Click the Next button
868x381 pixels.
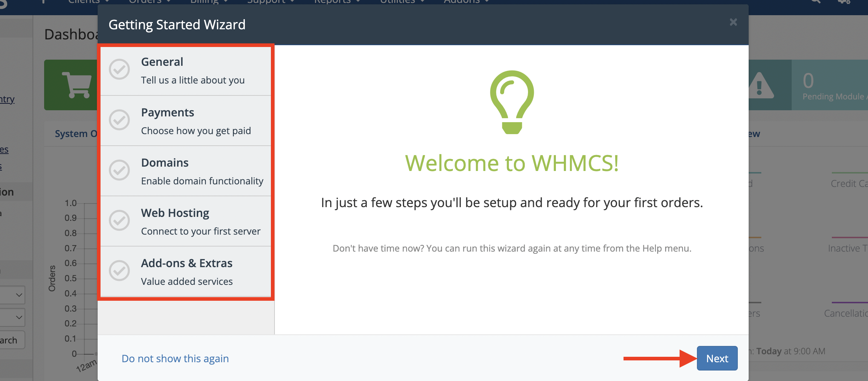coord(717,358)
